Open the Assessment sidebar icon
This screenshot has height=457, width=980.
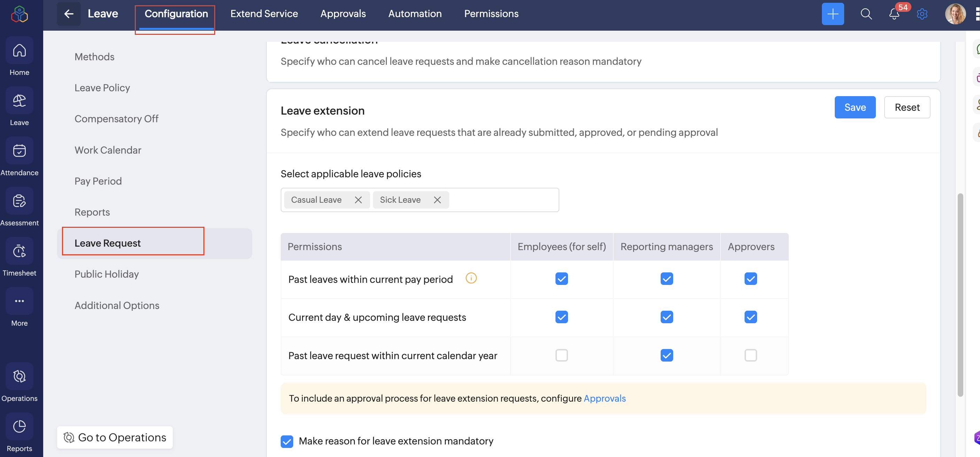(x=20, y=201)
